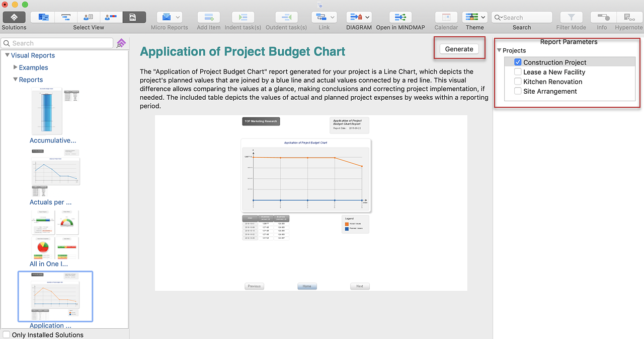Open the DIAGRAM dropdown arrow
This screenshot has height=339, width=644.
pyautogui.click(x=367, y=18)
